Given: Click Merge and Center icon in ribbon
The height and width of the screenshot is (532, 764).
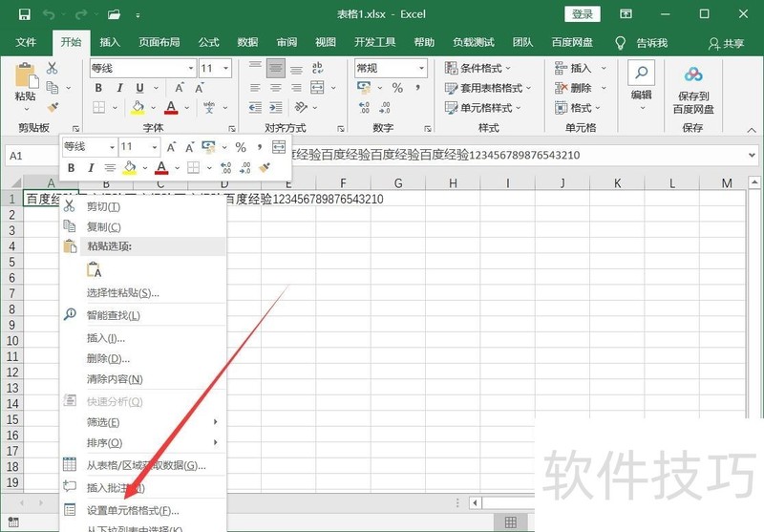Looking at the screenshot, I should point(317,88).
